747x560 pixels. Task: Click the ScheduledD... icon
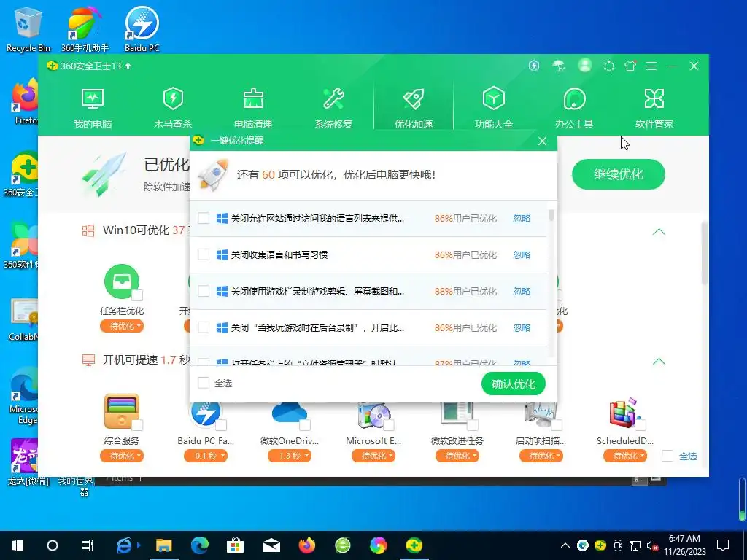[625, 413]
